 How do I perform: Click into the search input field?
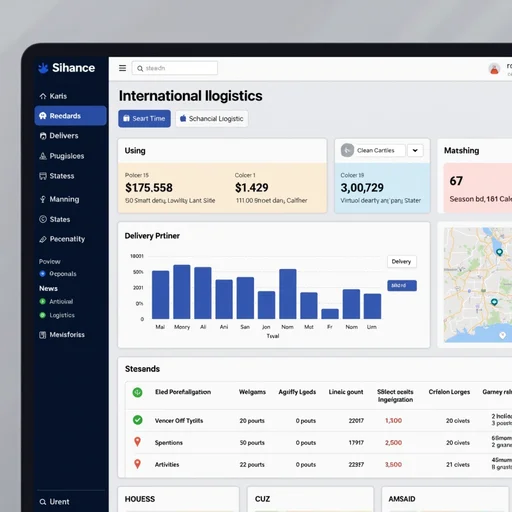click(x=175, y=68)
